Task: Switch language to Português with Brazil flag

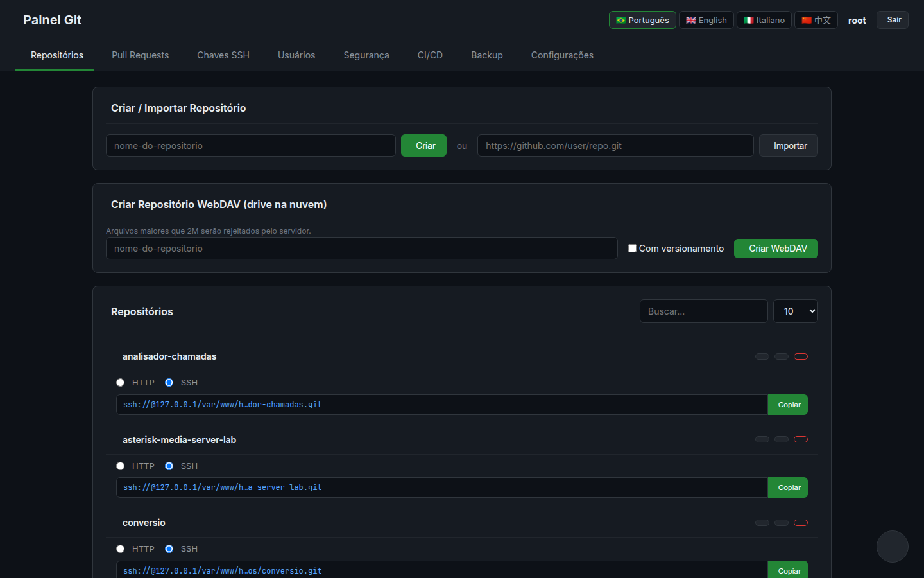Action: point(642,20)
